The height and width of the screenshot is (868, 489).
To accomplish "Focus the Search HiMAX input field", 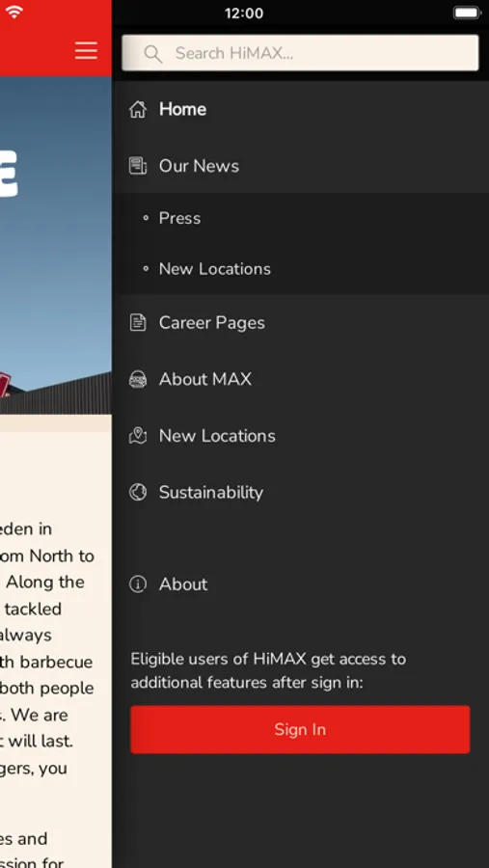I will point(300,53).
